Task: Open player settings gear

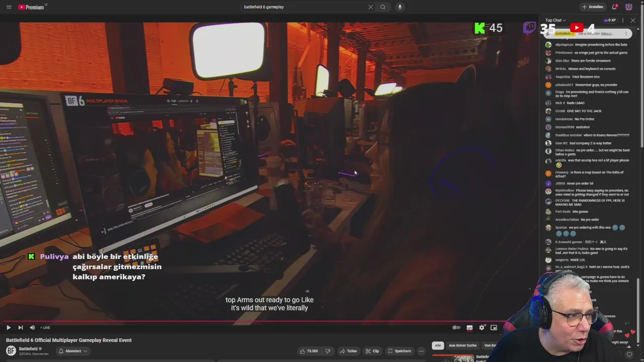Action: click(482, 328)
